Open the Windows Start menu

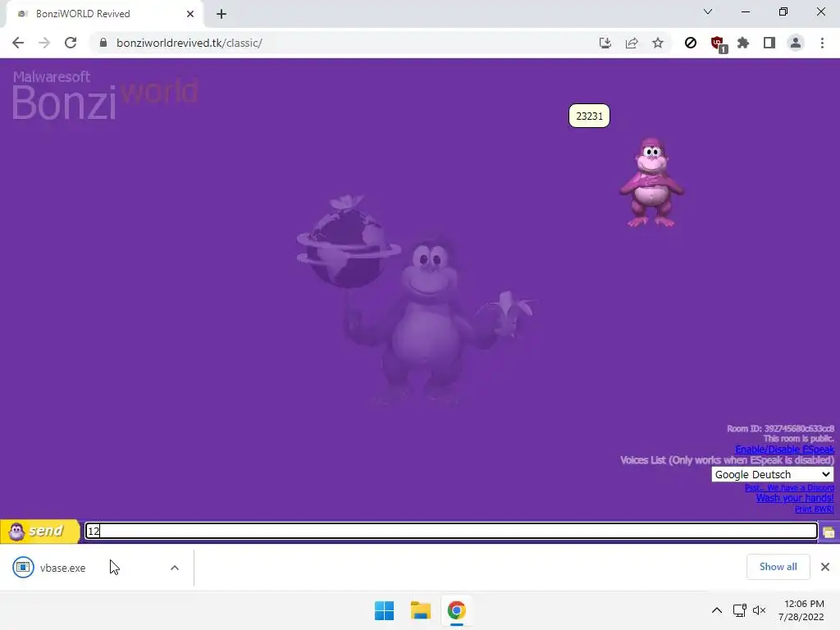coord(384,610)
